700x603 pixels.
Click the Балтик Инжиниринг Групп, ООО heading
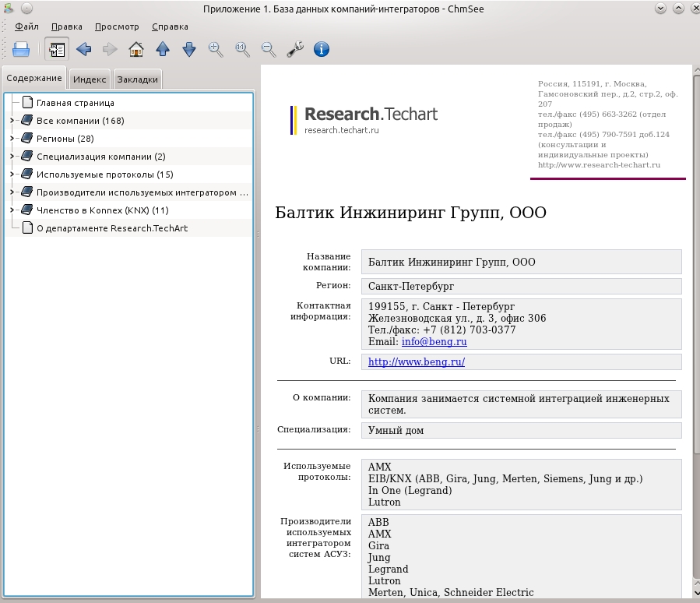[x=410, y=213]
